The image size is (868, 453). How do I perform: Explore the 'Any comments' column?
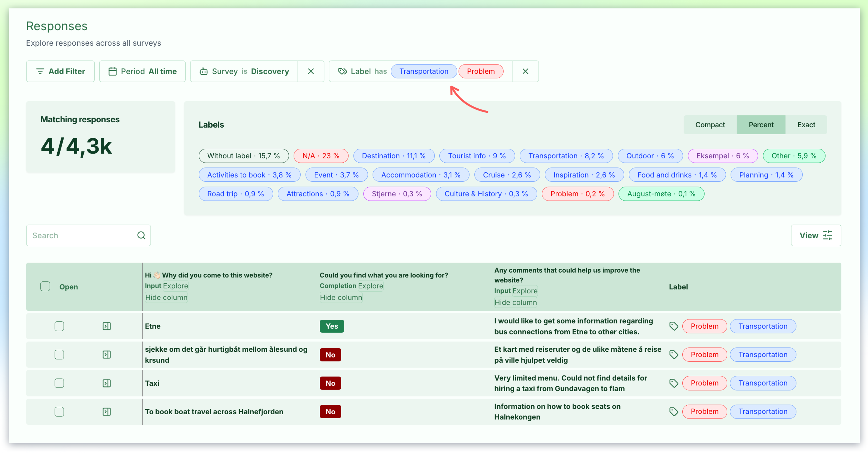pos(525,291)
